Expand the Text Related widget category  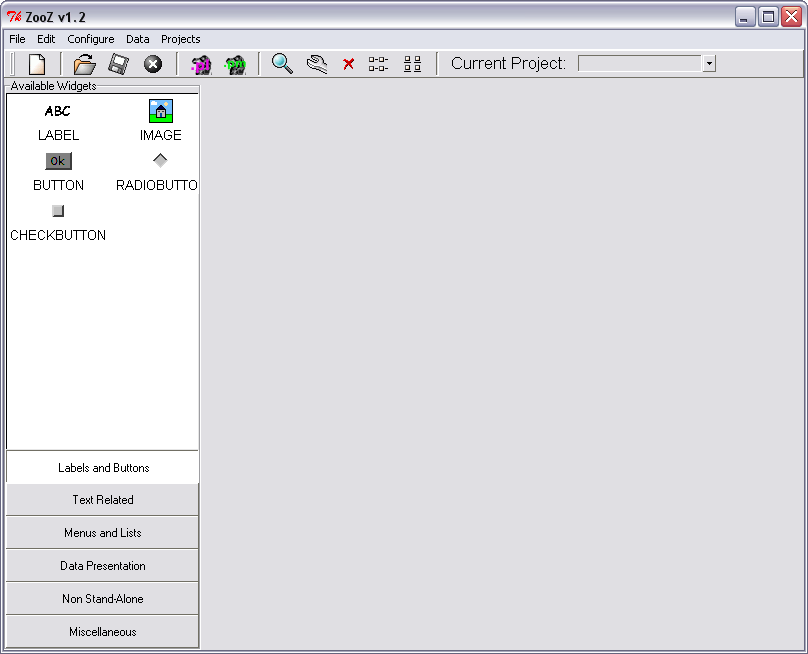click(102, 500)
